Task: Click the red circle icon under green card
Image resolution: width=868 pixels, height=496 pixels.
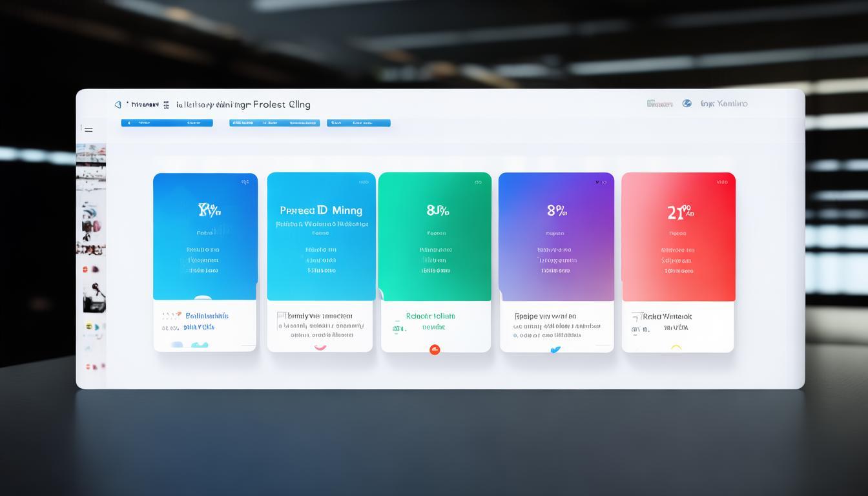Action: coord(435,349)
